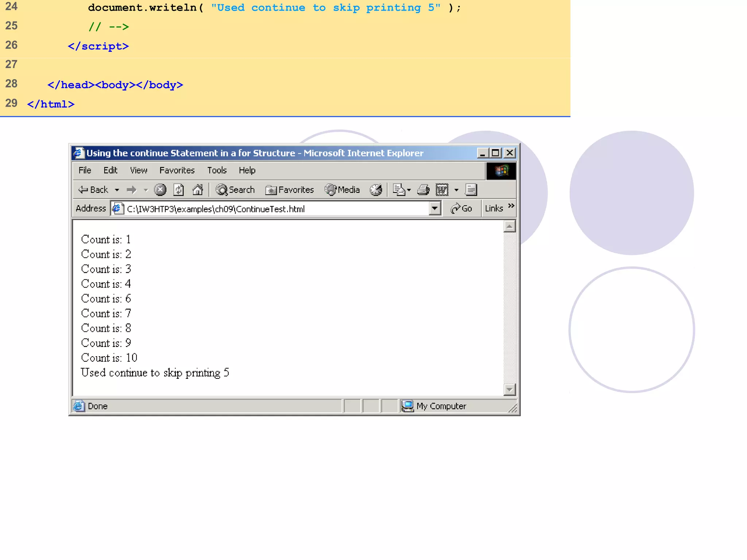Expand the Edit dropdown arrow
This screenshot has height=560, width=747.
point(456,190)
